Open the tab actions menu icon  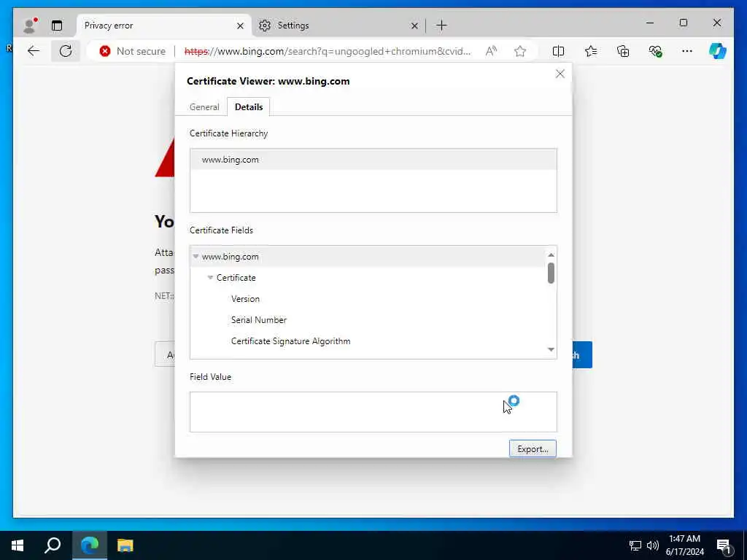(57, 26)
